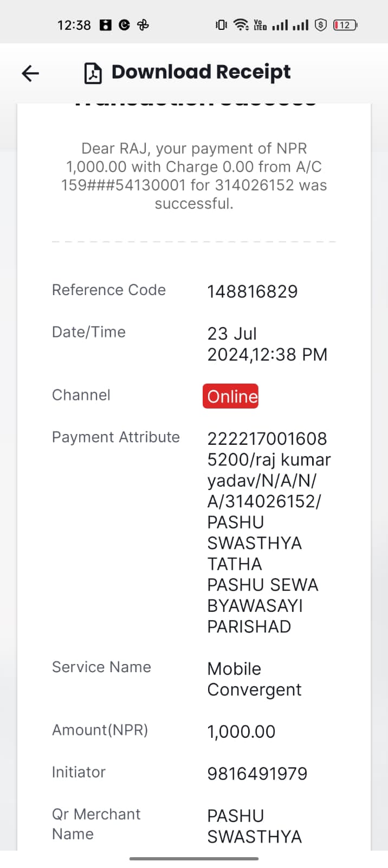Tap initiator number 9816491979
388x868 pixels.
257,773
